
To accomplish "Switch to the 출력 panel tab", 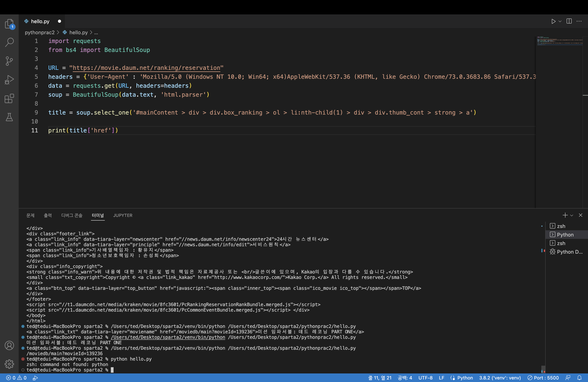I will pyautogui.click(x=48, y=215).
